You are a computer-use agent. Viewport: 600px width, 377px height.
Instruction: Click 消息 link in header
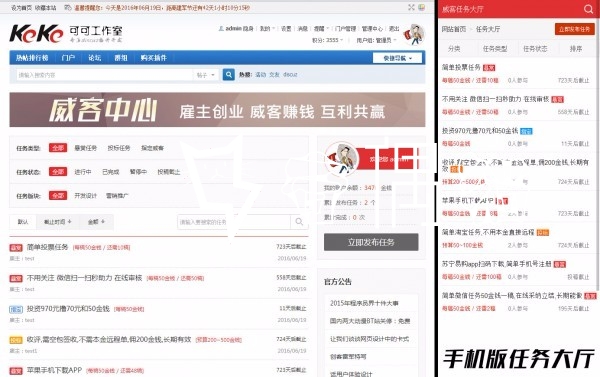303,29
